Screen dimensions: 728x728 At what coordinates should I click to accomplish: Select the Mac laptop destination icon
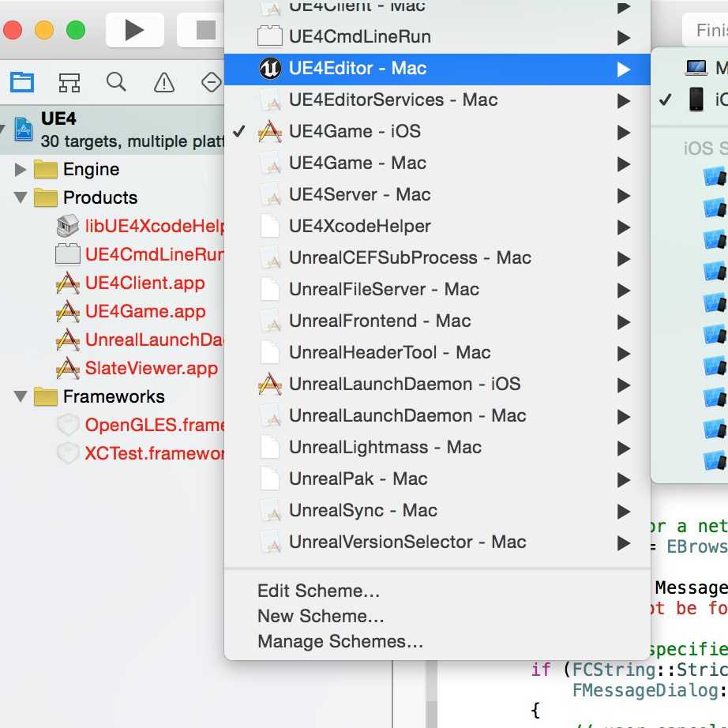point(696,68)
